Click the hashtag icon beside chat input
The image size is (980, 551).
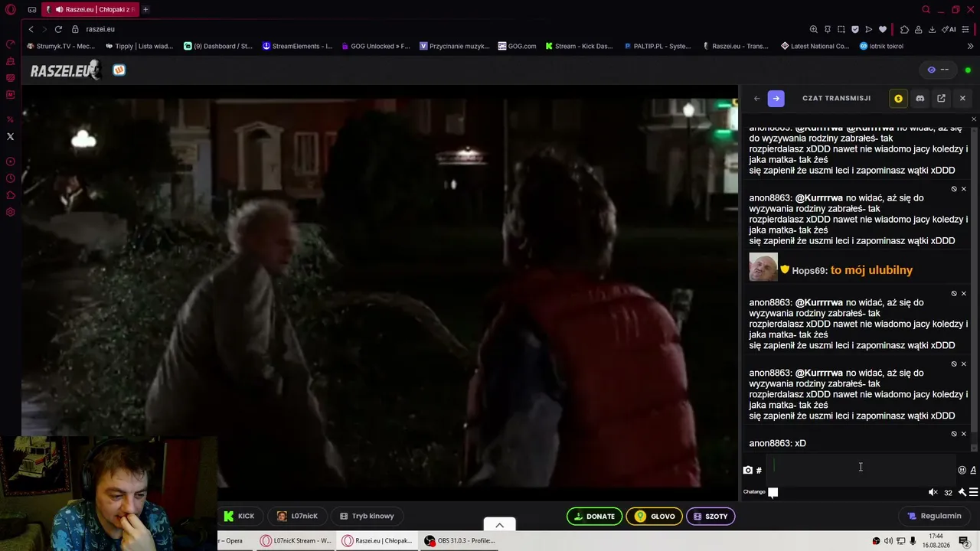tap(759, 471)
